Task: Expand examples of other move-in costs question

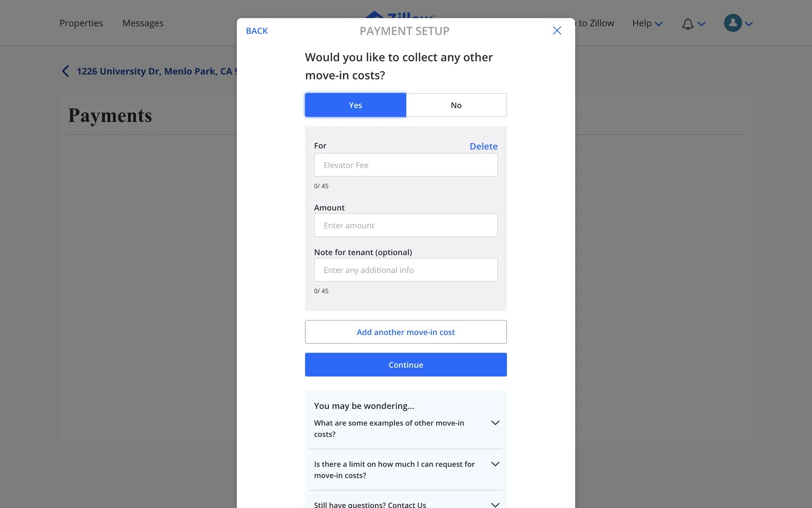Action: click(x=495, y=423)
